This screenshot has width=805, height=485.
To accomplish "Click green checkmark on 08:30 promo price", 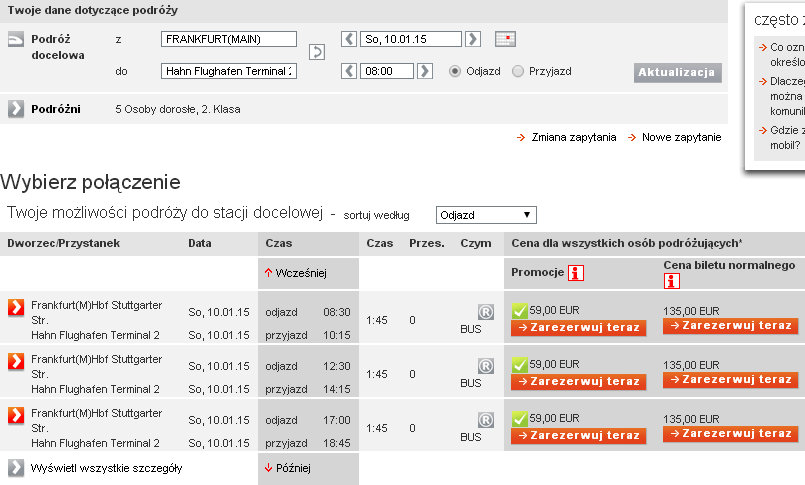I will click(x=520, y=311).
